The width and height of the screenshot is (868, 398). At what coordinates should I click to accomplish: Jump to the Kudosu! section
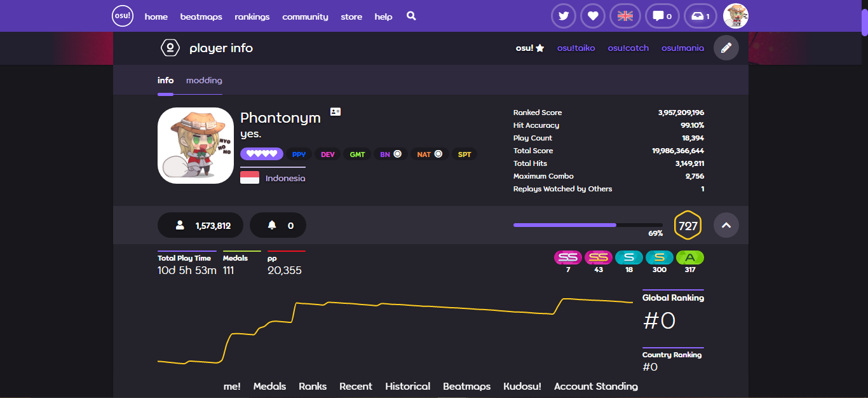point(522,386)
